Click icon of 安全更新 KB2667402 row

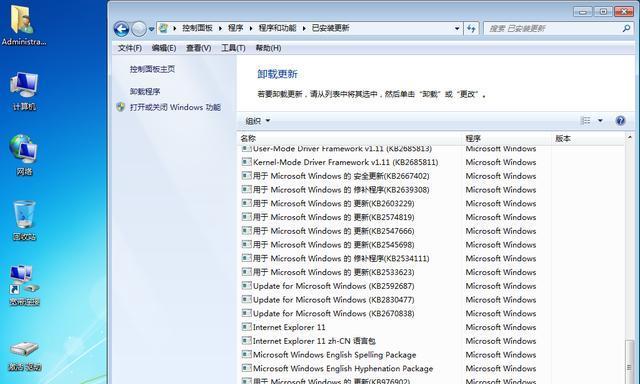(x=246, y=176)
